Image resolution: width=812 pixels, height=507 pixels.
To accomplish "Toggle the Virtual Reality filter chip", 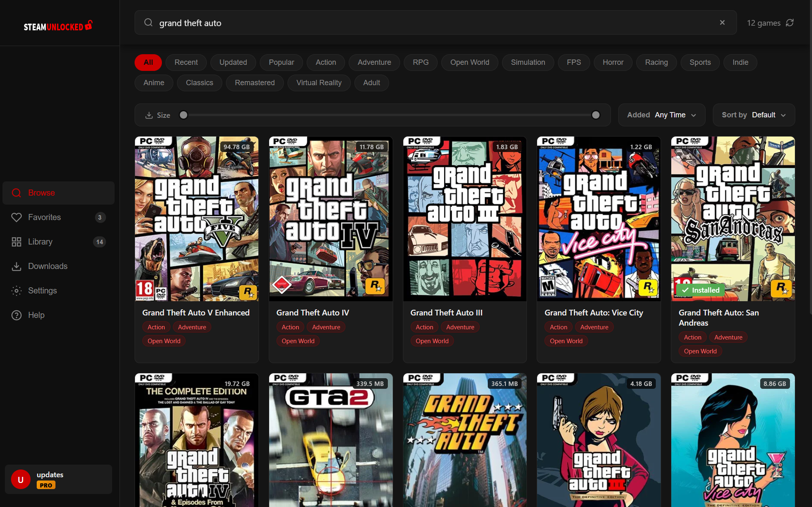I will 319,83.
